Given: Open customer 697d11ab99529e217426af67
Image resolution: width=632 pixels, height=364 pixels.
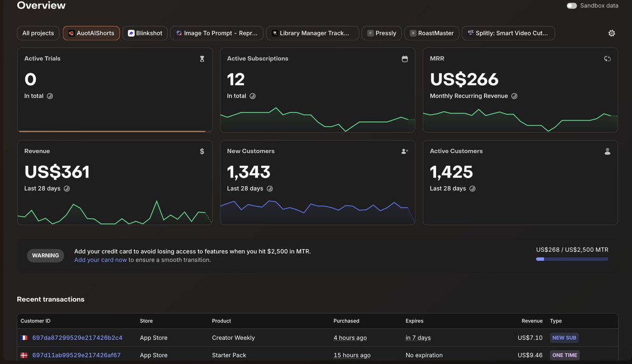Looking at the screenshot, I should pyautogui.click(x=76, y=356).
